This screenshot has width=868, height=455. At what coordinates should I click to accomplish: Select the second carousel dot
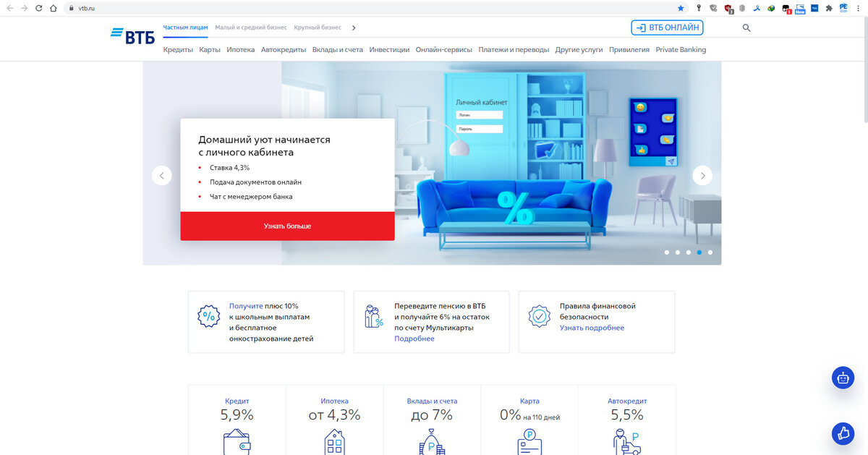(x=678, y=252)
